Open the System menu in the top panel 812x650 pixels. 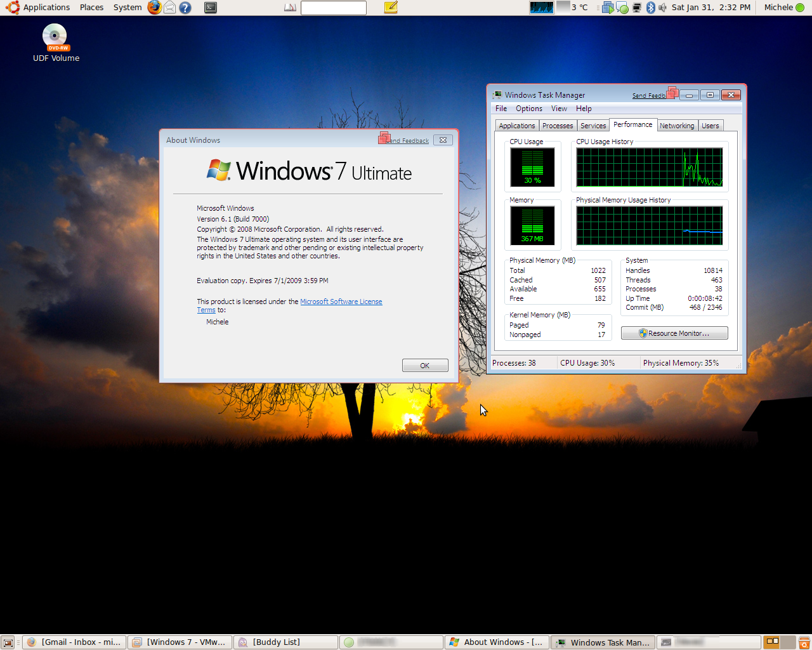[x=128, y=8]
